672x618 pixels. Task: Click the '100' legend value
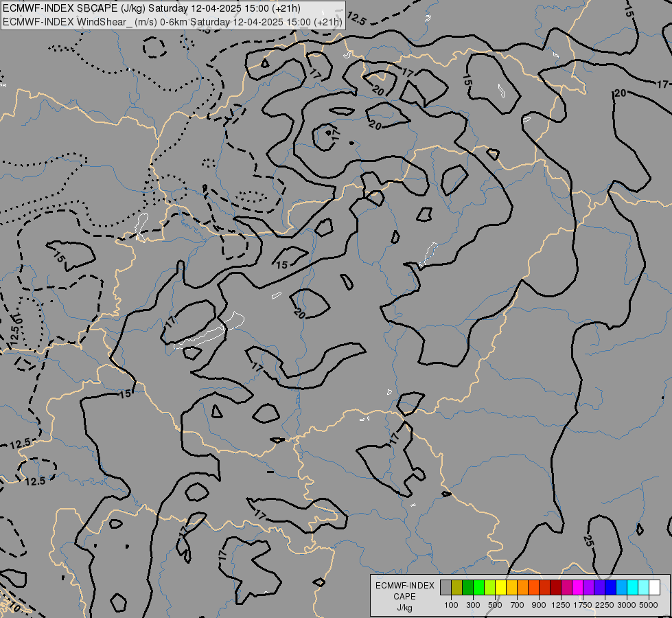click(x=451, y=605)
